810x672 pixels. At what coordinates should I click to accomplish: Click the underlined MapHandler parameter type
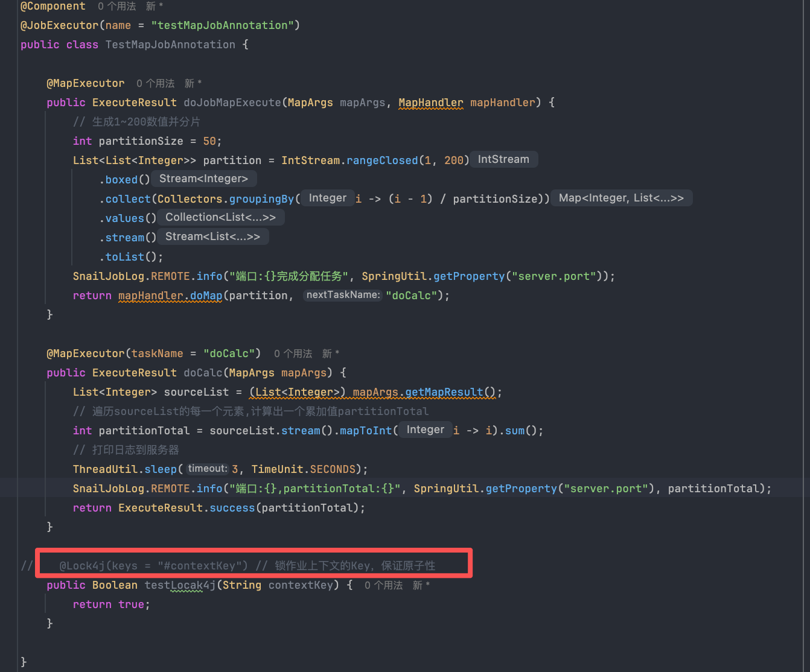(x=431, y=103)
